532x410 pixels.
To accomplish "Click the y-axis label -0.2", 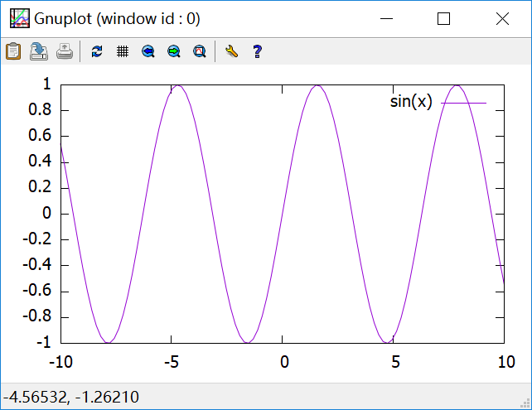I will pyautogui.click(x=37, y=239).
